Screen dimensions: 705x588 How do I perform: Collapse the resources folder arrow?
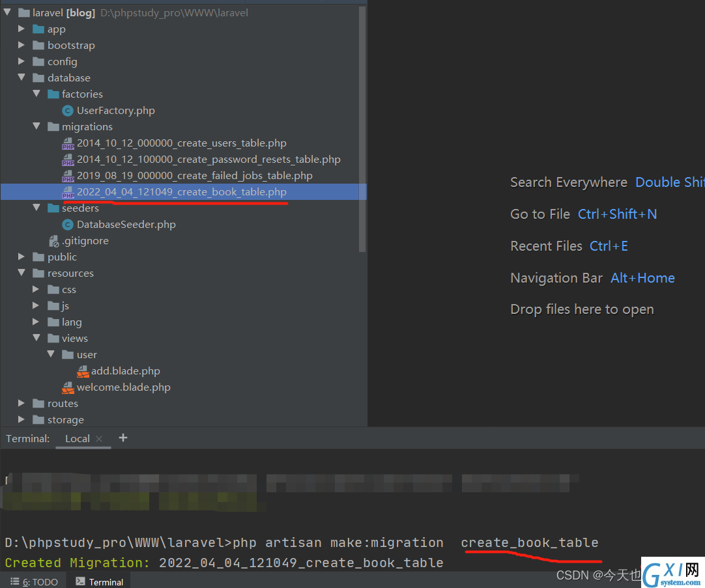click(21, 273)
